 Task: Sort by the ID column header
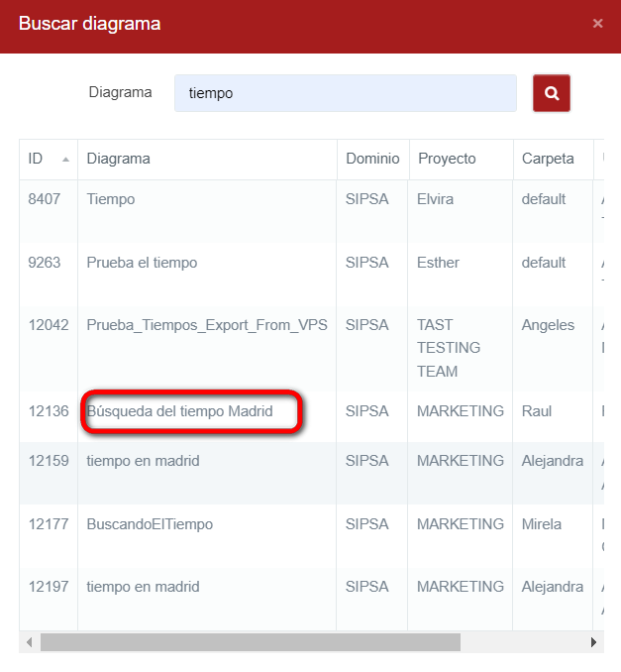click(x=48, y=159)
